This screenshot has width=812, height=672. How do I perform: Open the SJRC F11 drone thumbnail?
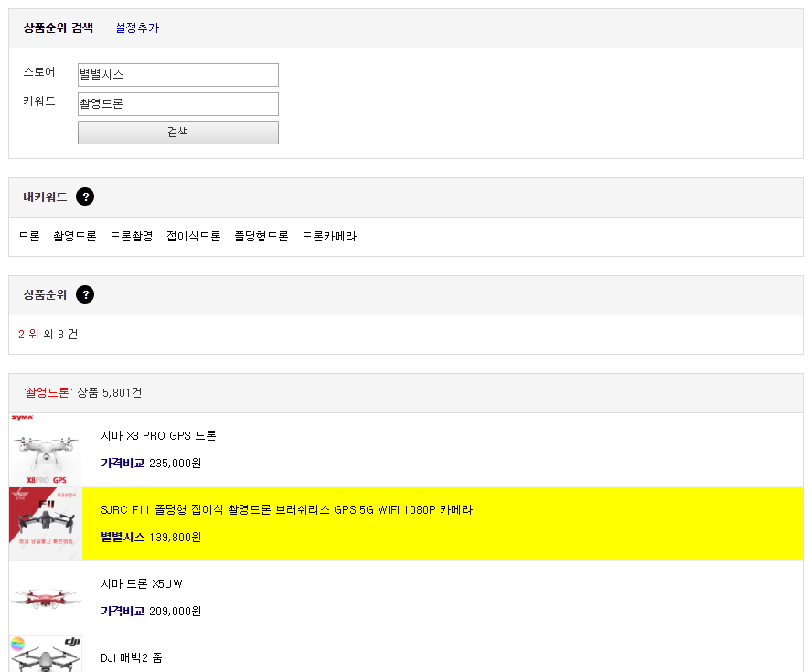tap(46, 524)
